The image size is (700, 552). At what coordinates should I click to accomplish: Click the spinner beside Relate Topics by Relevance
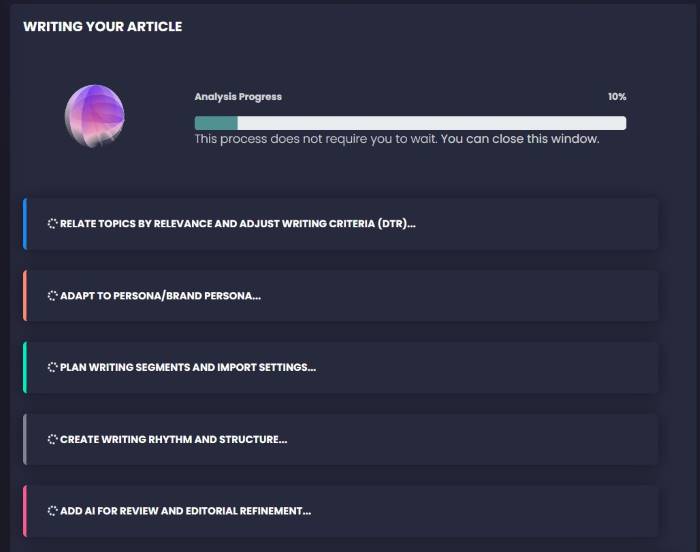tap(53, 223)
